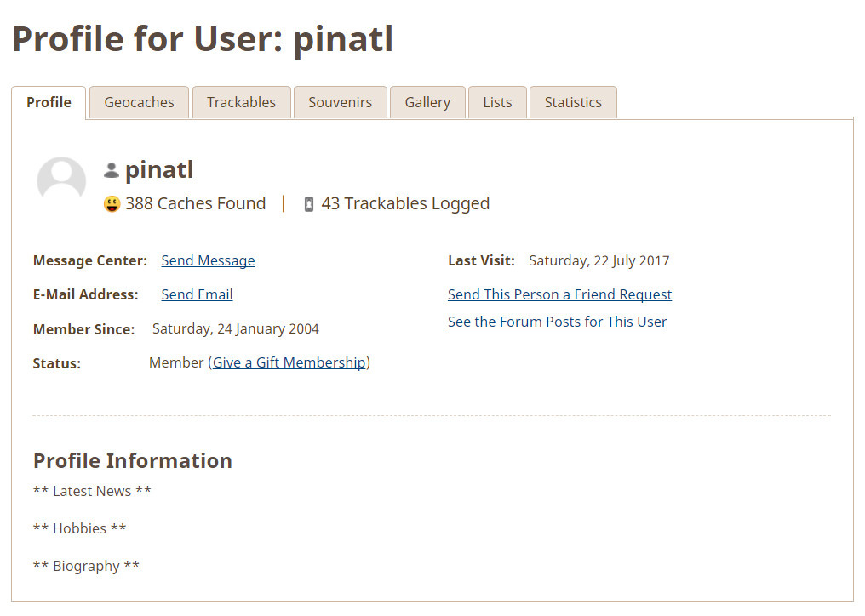The height and width of the screenshot is (616, 865).
Task: Click the smiley caches found icon
Action: [112, 204]
